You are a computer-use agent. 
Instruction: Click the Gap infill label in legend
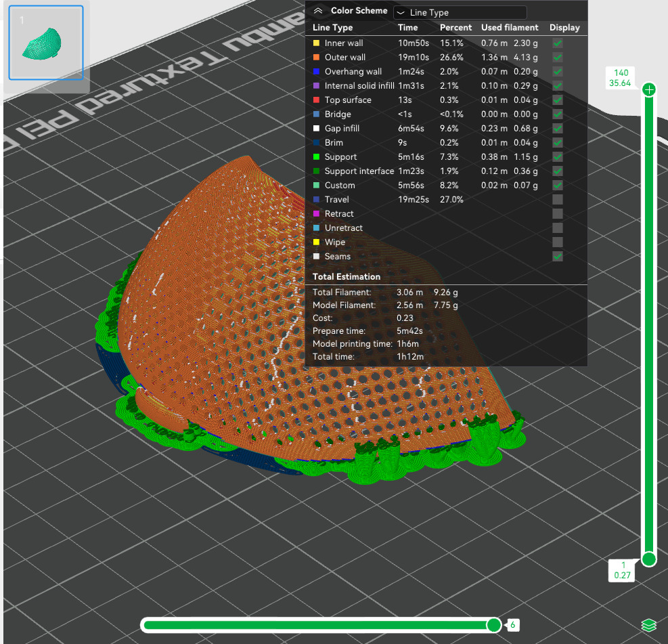pos(342,128)
